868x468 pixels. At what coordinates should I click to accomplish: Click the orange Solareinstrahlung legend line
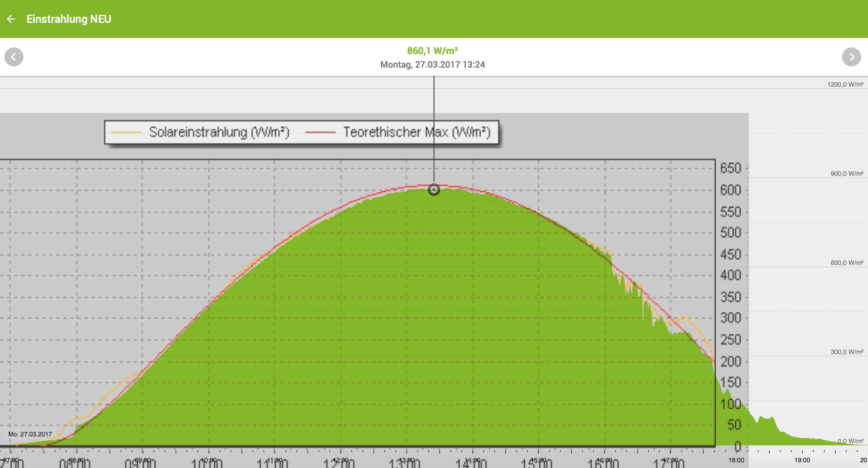(126, 132)
